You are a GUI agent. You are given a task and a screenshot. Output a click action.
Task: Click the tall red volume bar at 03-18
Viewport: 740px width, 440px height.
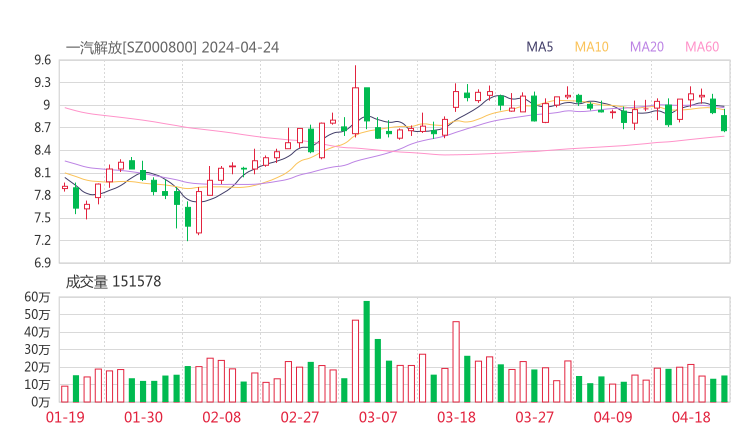pos(456,362)
